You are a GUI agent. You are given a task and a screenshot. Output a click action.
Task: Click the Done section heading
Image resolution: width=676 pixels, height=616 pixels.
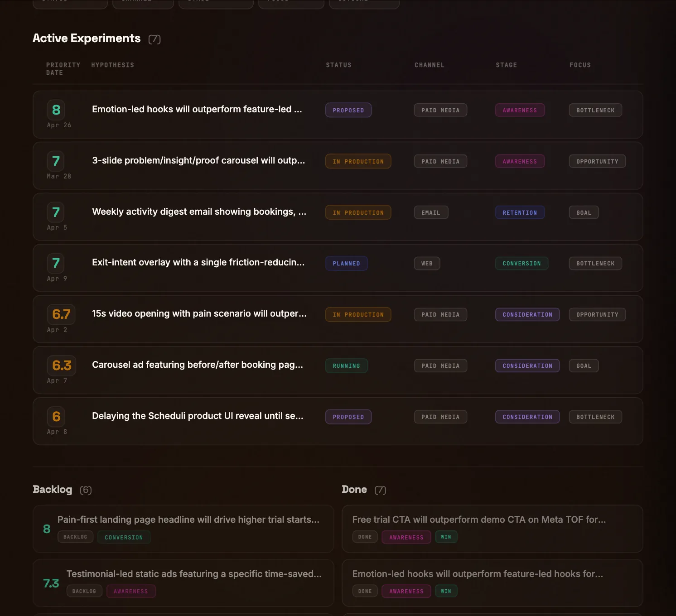pyautogui.click(x=354, y=489)
